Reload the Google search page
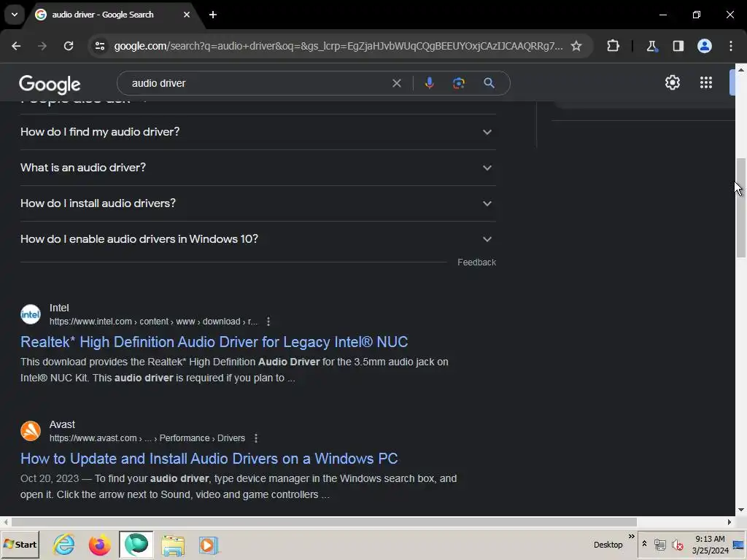747x560 pixels. pos(69,46)
